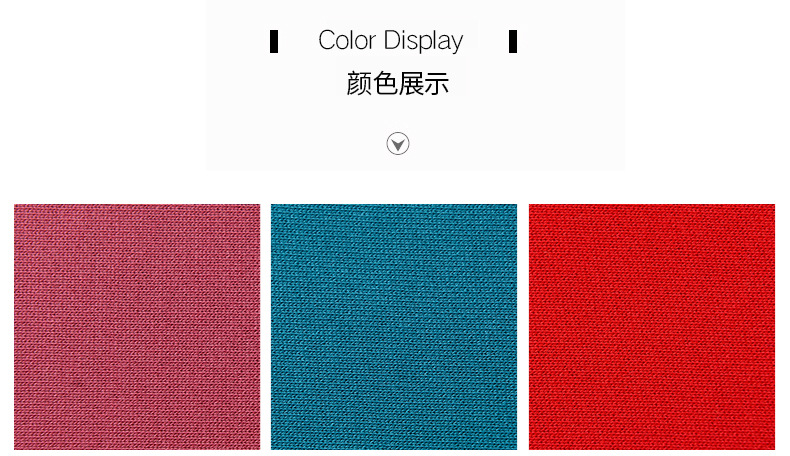This screenshot has height=456, width=790.
Task: Click the word Color in the title
Action: tap(347, 40)
